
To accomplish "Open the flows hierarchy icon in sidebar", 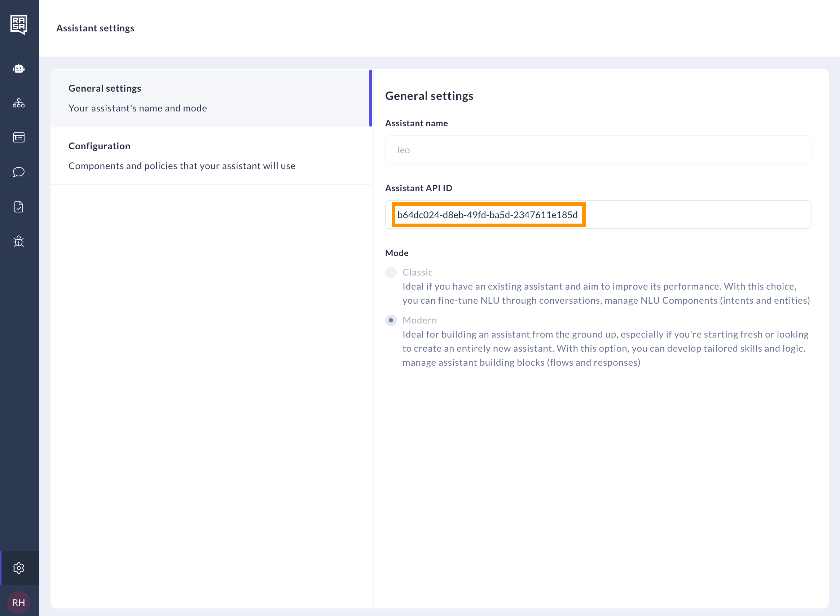I will [x=19, y=103].
